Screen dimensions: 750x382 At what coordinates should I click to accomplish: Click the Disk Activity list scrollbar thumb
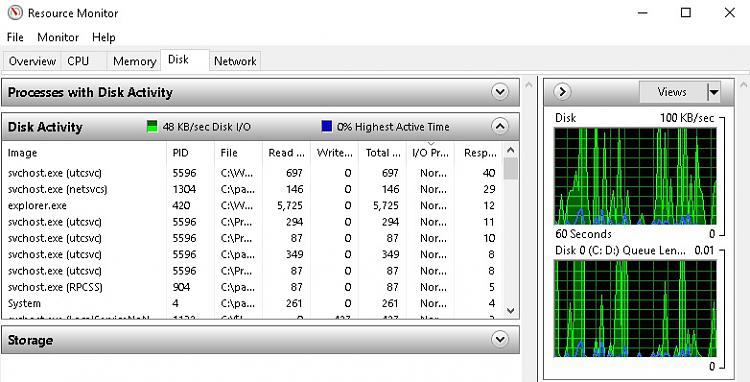510,168
